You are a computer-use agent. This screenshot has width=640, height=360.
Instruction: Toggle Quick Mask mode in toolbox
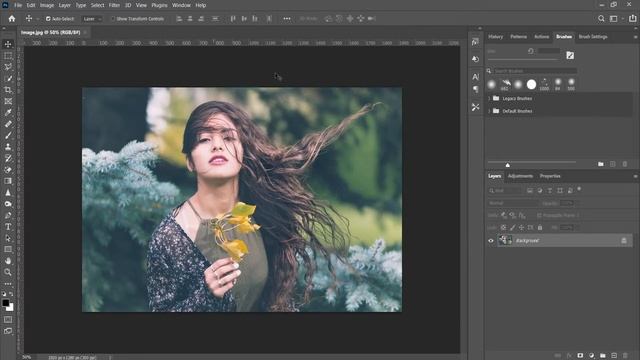coord(8,320)
